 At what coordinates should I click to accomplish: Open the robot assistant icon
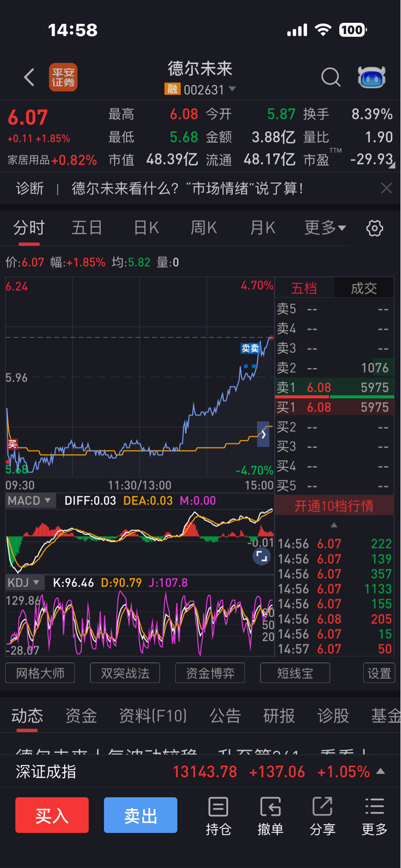[371, 77]
